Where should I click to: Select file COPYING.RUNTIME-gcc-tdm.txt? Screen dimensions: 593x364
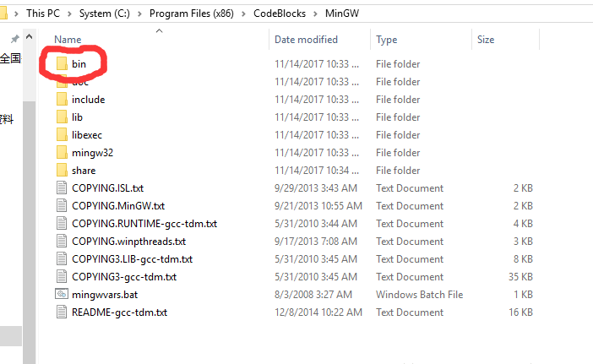click(x=144, y=224)
